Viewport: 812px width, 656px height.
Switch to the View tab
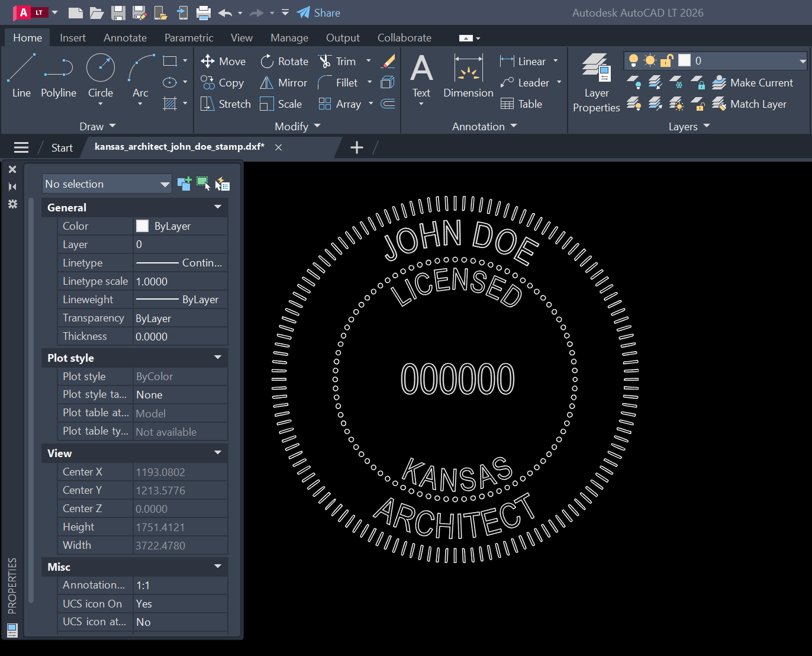[241, 37]
